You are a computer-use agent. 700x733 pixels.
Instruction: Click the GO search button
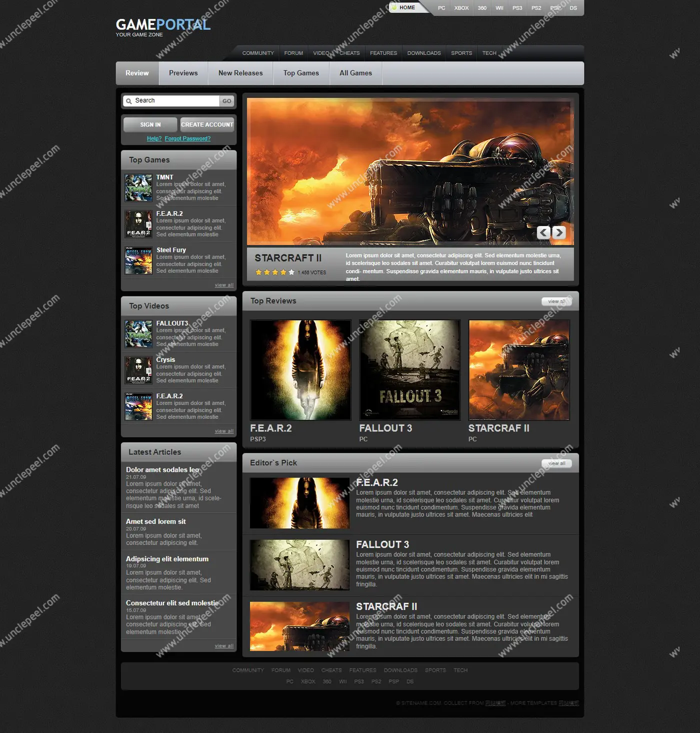click(227, 101)
